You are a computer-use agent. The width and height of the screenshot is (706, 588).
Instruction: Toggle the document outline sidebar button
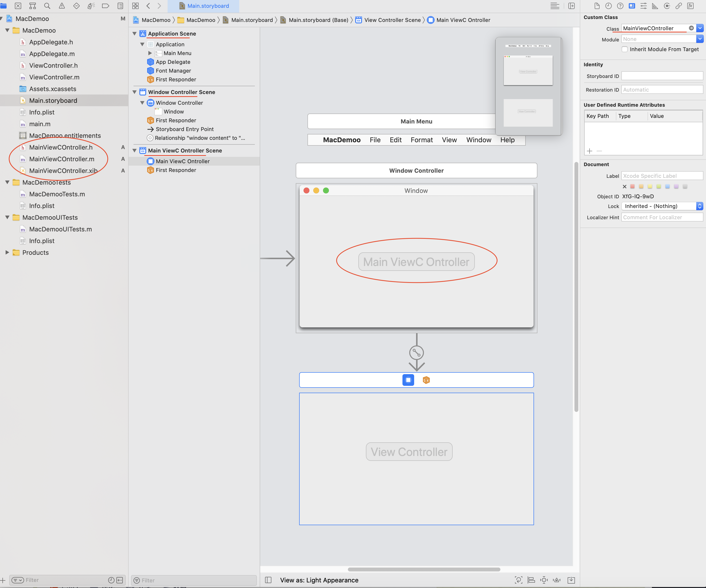click(268, 580)
